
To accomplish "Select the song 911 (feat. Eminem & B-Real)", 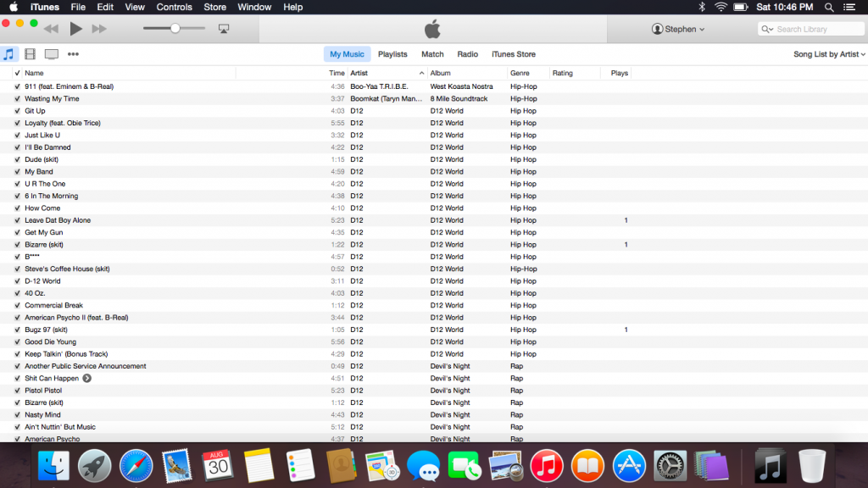I will pos(70,86).
